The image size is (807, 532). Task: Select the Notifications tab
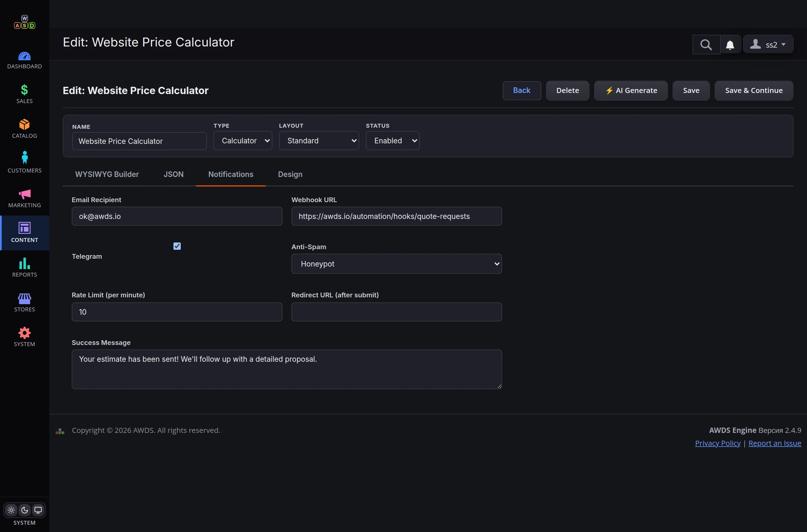(231, 174)
